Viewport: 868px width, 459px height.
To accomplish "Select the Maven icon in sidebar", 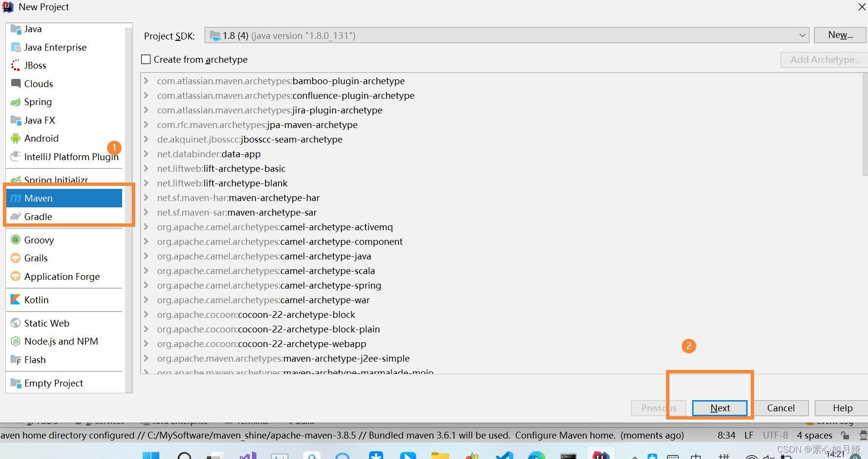I will (x=16, y=198).
